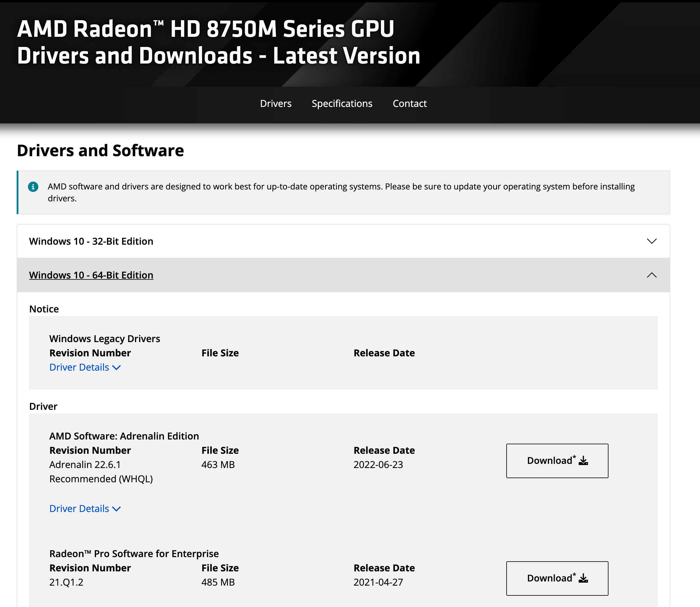Select the '2022-06-23' release date

(378, 464)
